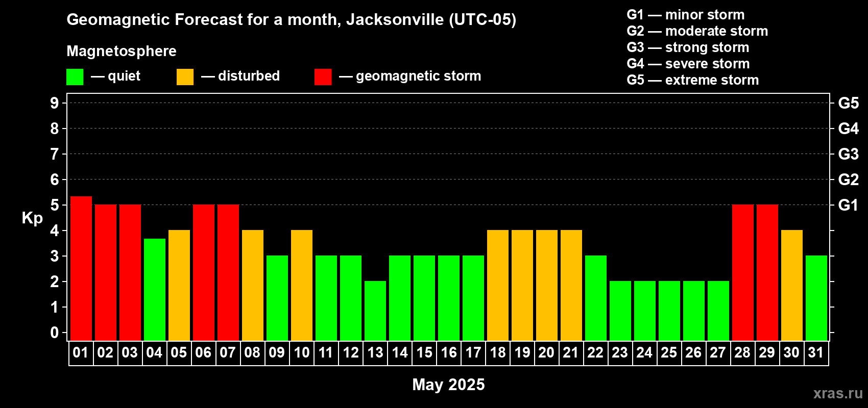Image resolution: width=868 pixels, height=408 pixels.
Task: Click the red bar for day 28
Action: tap(743, 273)
